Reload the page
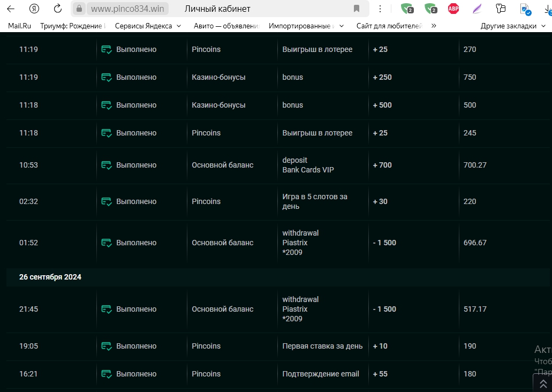The height and width of the screenshot is (392, 552). 58,9
